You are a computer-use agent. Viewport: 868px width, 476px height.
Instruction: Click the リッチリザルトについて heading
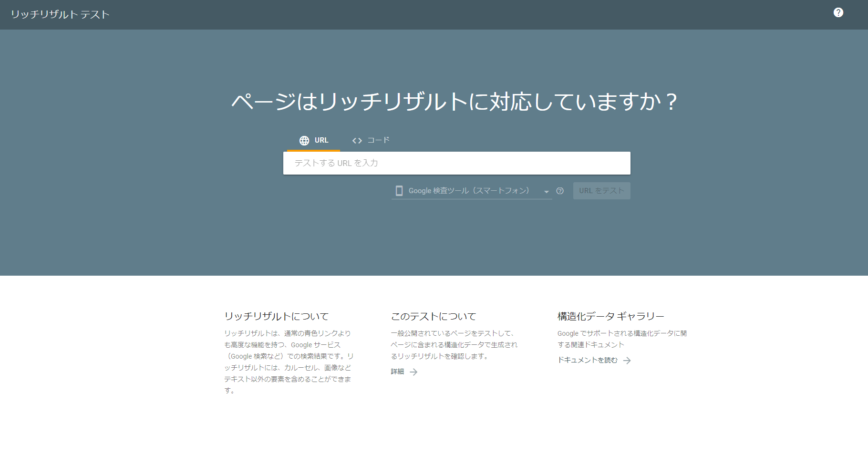pos(277,316)
